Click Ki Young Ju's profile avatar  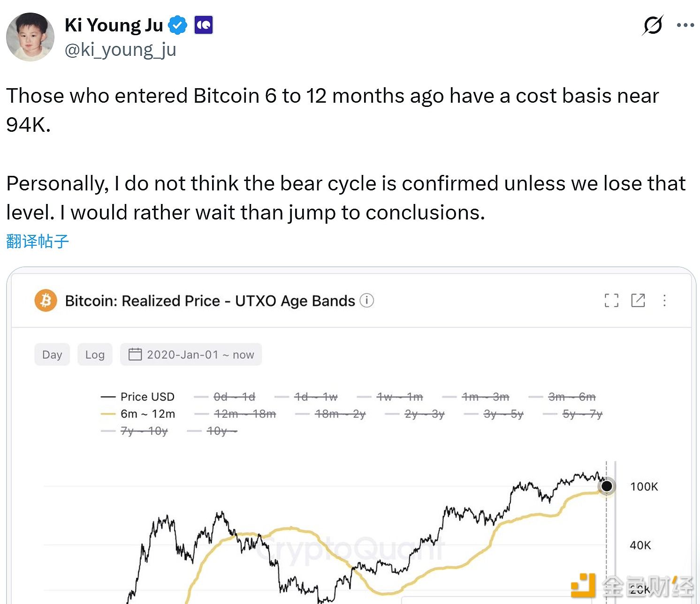[x=30, y=37]
